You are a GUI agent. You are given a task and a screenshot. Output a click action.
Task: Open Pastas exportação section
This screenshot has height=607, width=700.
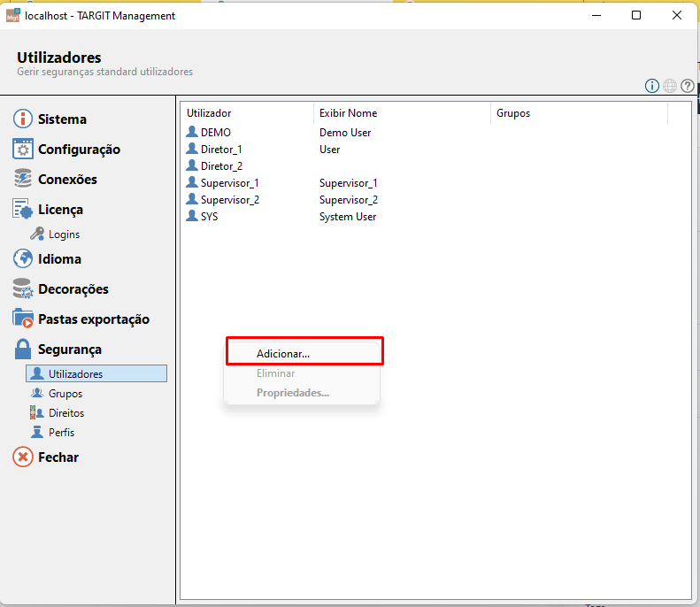[x=94, y=319]
